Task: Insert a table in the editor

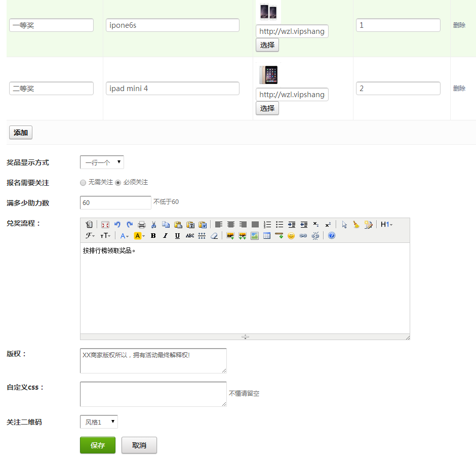Action: click(267, 236)
